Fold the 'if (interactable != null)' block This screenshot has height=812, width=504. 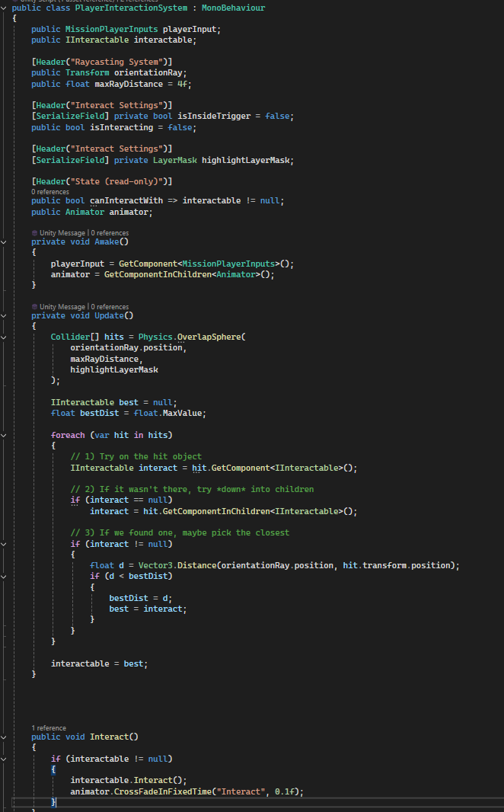[x=5, y=759]
